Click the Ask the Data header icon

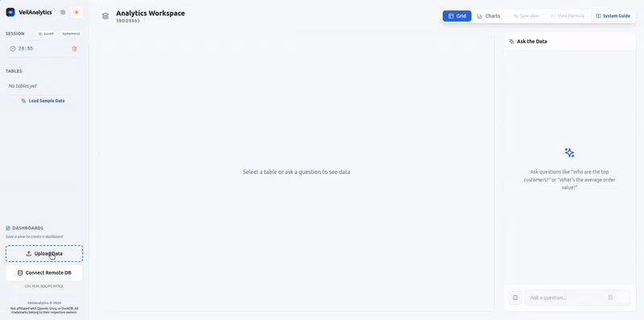click(x=511, y=42)
